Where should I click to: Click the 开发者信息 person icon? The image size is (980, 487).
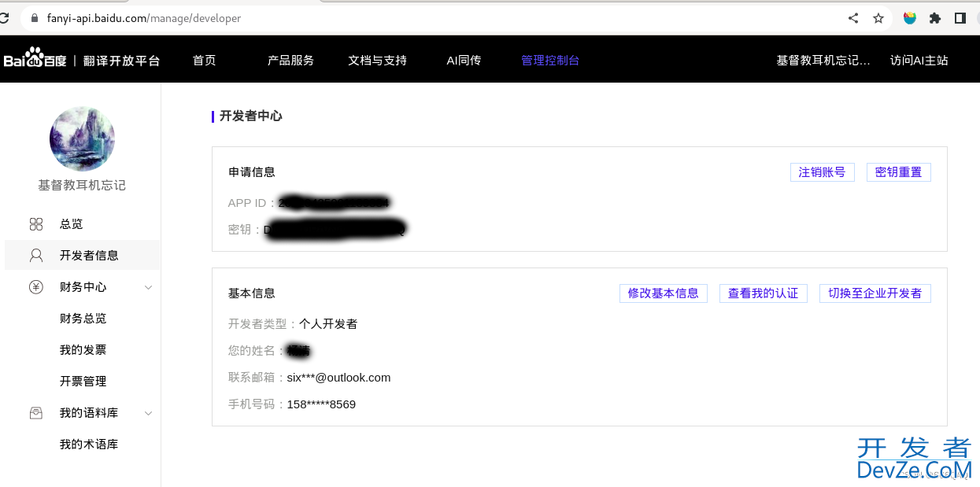pos(36,255)
